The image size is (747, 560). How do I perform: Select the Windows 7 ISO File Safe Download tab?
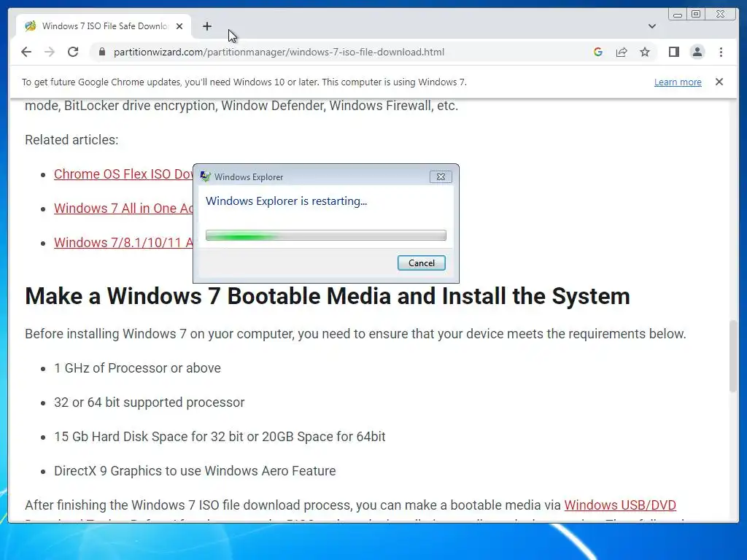(x=104, y=26)
